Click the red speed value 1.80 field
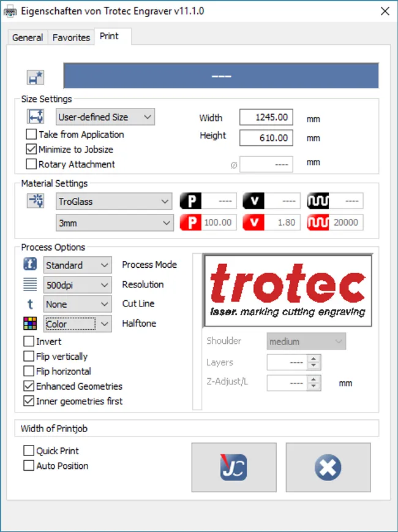Image resolution: width=398 pixels, height=532 pixels. pyautogui.click(x=282, y=222)
